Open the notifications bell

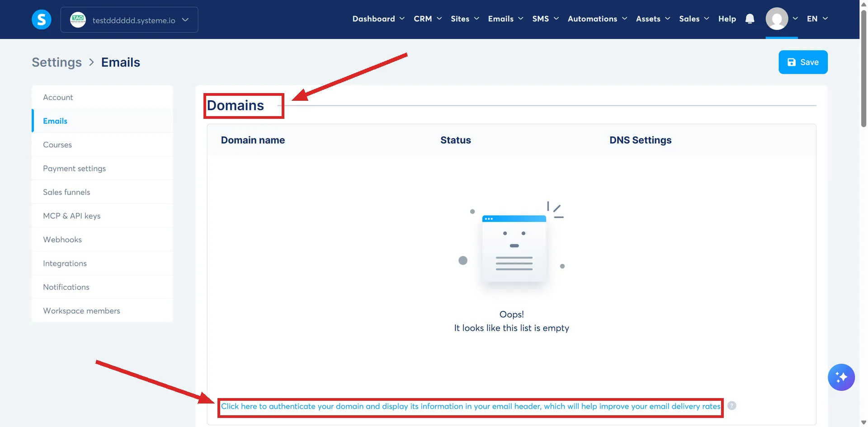(x=750, y=19)
